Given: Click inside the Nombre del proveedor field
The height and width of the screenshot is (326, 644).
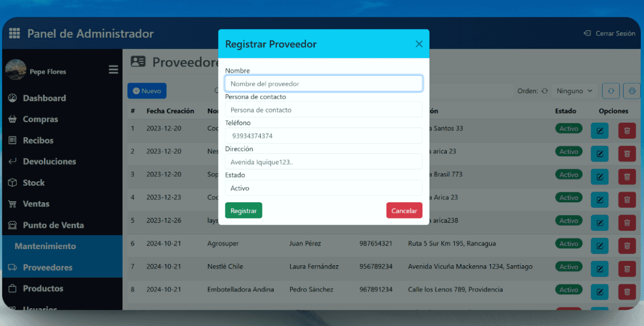Looking at the screenshot, I should [x=324, y=82].
